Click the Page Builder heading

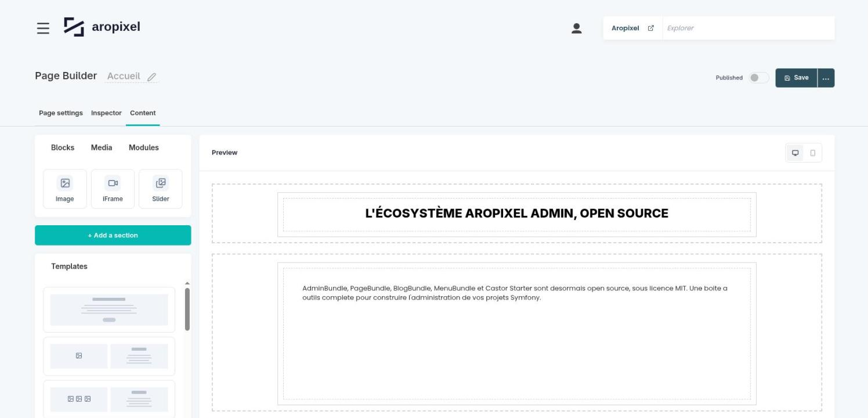pyautogui.click(x=66, y=76)
